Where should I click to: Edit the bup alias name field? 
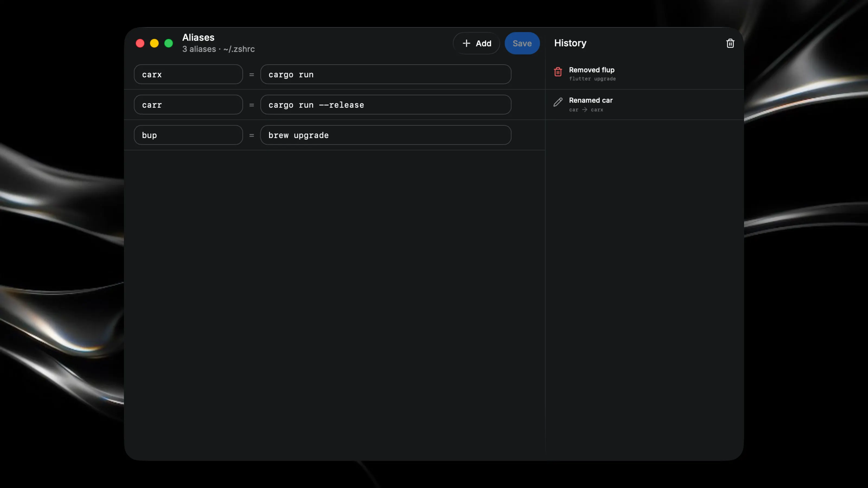(x=188, y=135)
